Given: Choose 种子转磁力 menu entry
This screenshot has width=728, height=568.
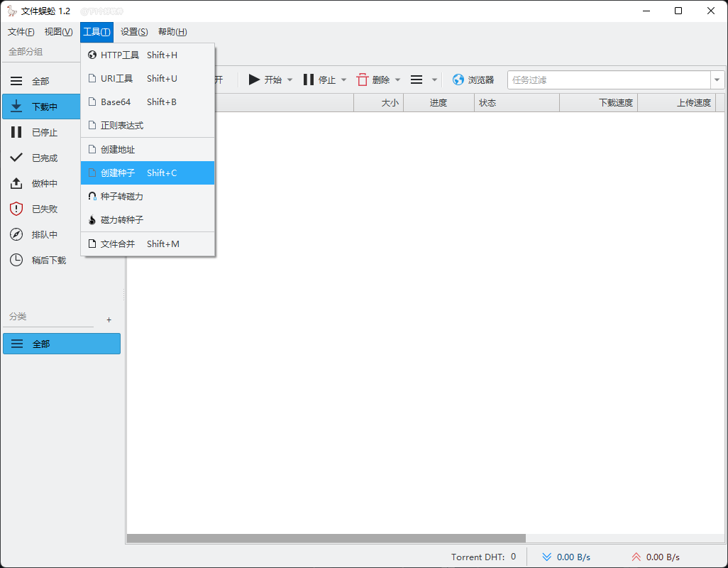Looking at the screenshot, I should tap(148, 197).
